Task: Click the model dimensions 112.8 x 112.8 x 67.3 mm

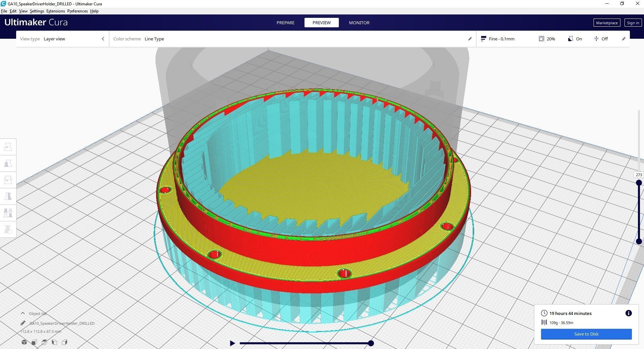Action: point(41,331)
